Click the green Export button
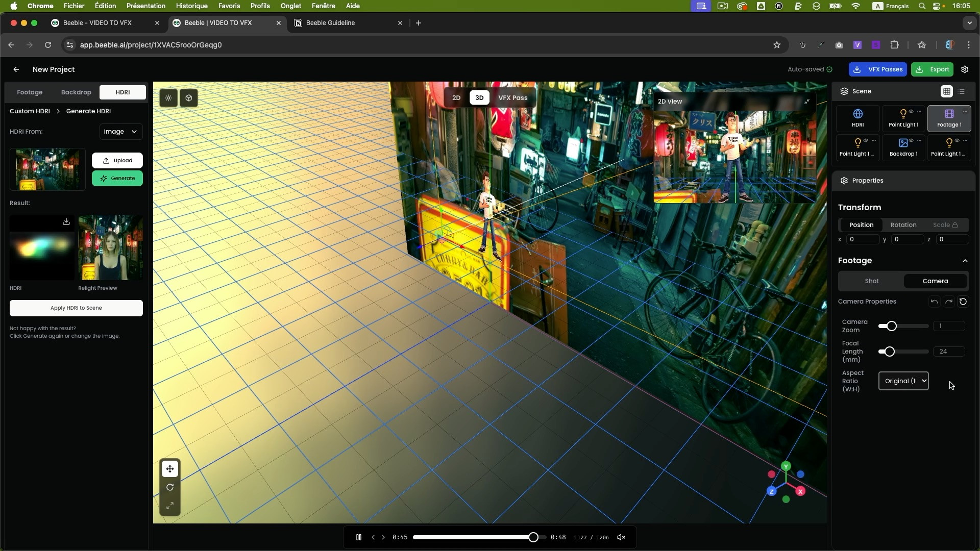The height and width of the screenshot is (551, 980). (933, 69)
